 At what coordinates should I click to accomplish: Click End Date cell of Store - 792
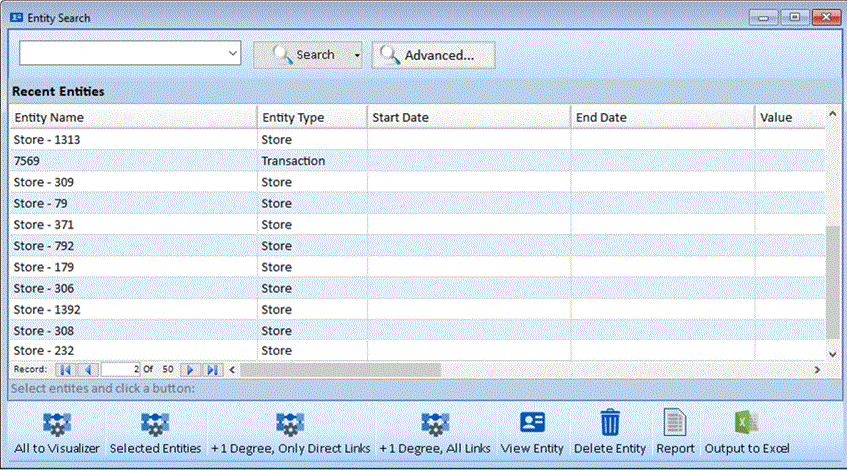[x=663, y=246]
